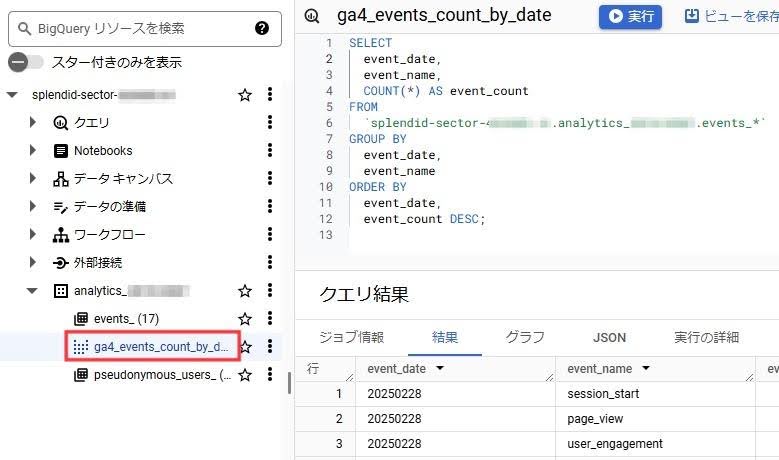This screenshot has height=460, width=779.
Task: Open event_name column sort dropdown
Action: pyautogui.click(x=646, y=368)
